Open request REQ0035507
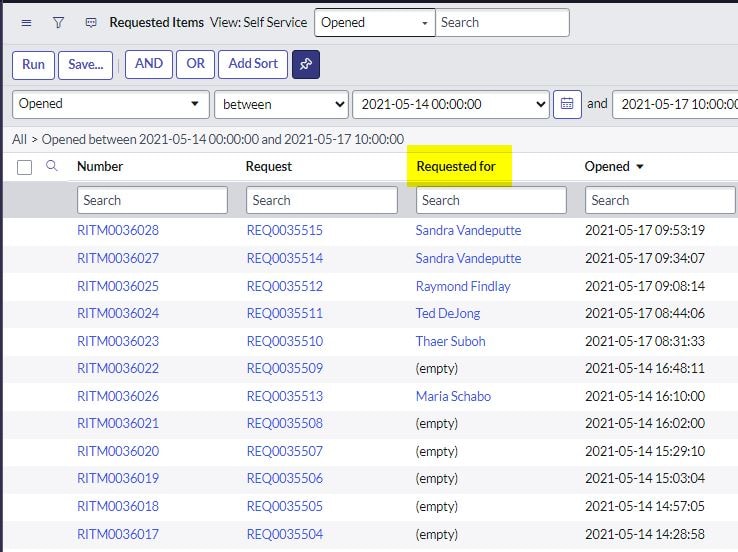The image size is (738, 552). (285, 451)
